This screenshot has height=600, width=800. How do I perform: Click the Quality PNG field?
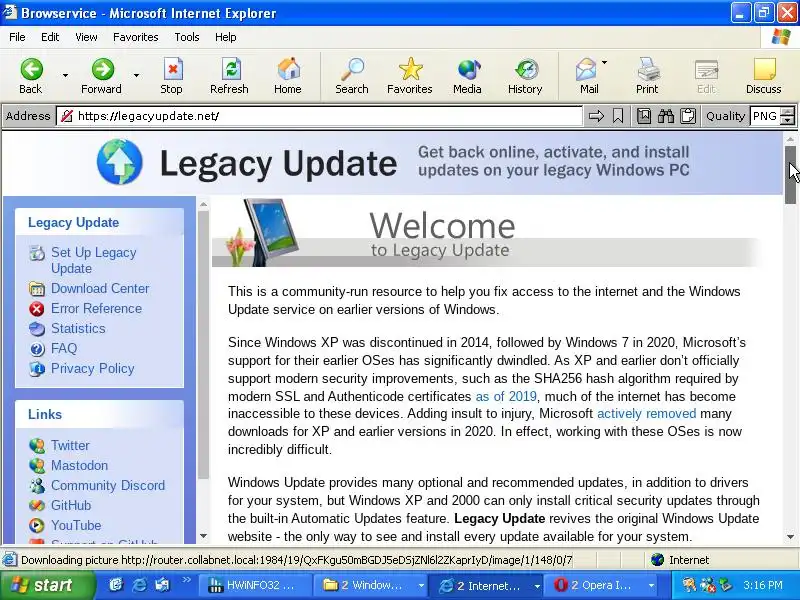(x=765, y=116)
